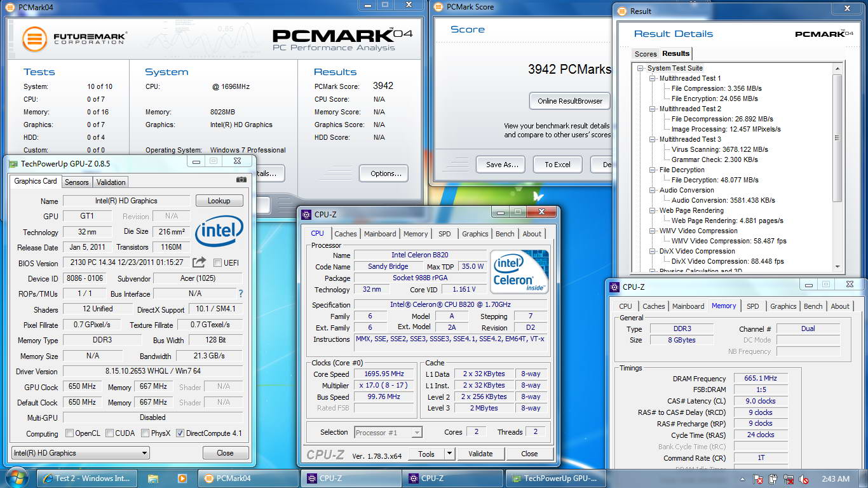Click the Validate button in CPU-Z
The image size is (868, 488).
click(x=480, y=454)
